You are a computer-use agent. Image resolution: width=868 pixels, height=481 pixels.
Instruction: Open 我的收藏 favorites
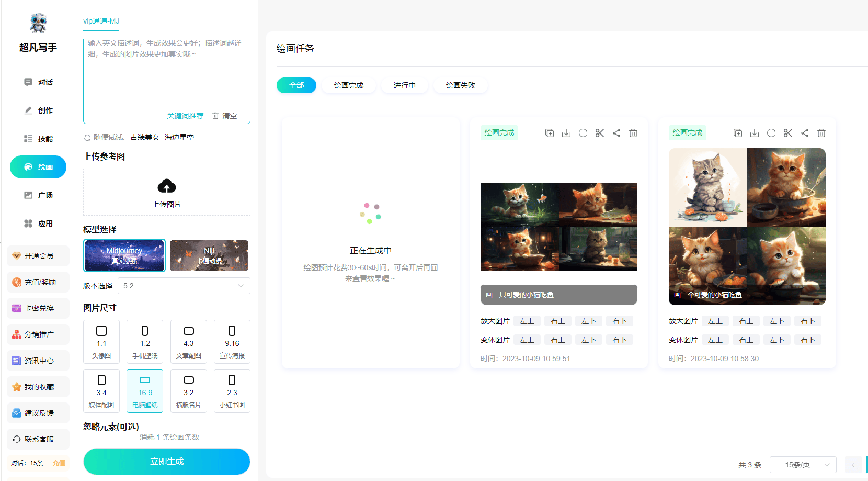click(x=38, y=386)
